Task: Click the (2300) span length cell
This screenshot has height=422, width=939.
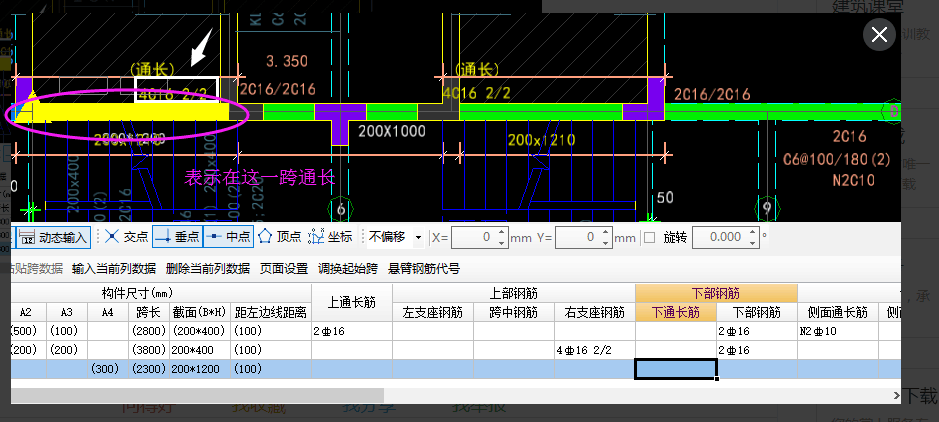Action: [x=149, y=369]
